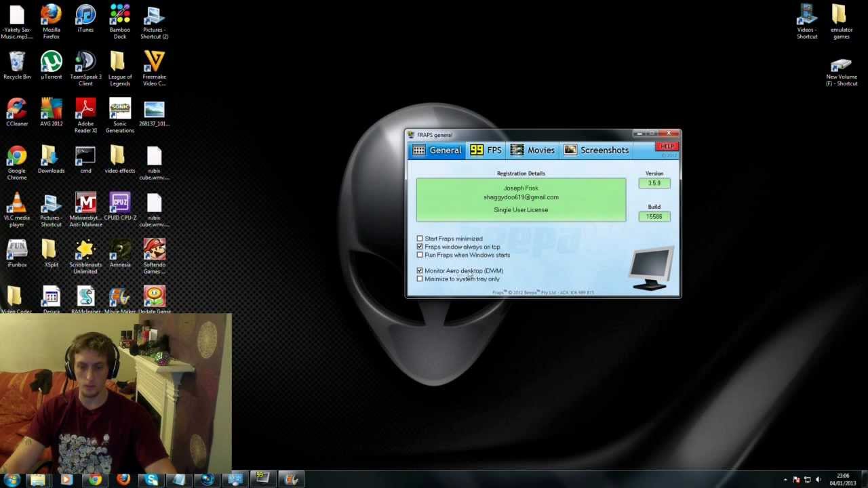Image resolution: width=868 pixels, height=488 pixels.
Task: Select the Google Chrome desktop icon
Action: pos(17,162)
